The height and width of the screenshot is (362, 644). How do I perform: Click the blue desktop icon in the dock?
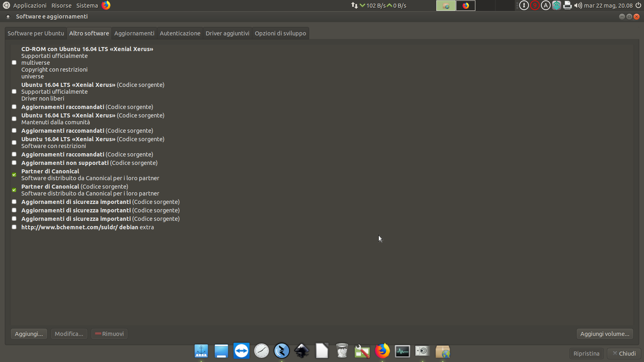pos(221,351)
